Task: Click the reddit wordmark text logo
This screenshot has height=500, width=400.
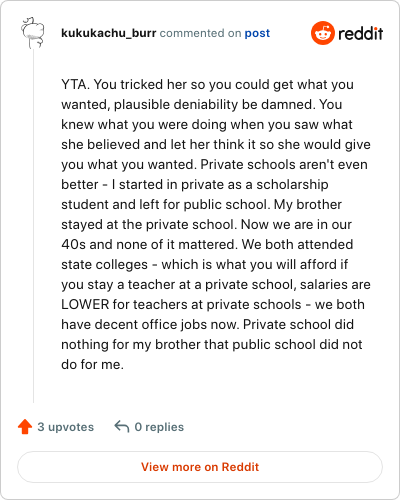Action: pos(361,33)
